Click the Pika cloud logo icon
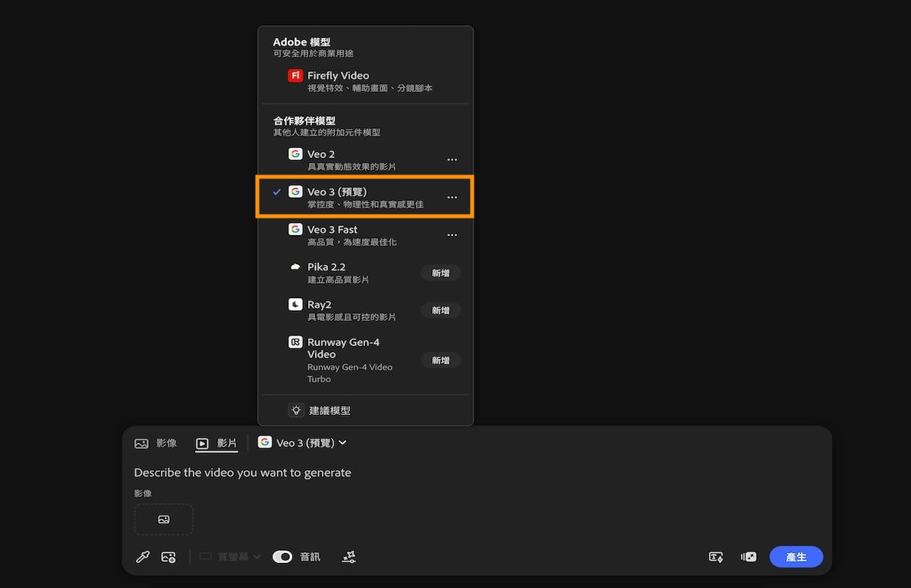This screenshot has height=588, width=911. pyautogui.click(x=295, y=267)
